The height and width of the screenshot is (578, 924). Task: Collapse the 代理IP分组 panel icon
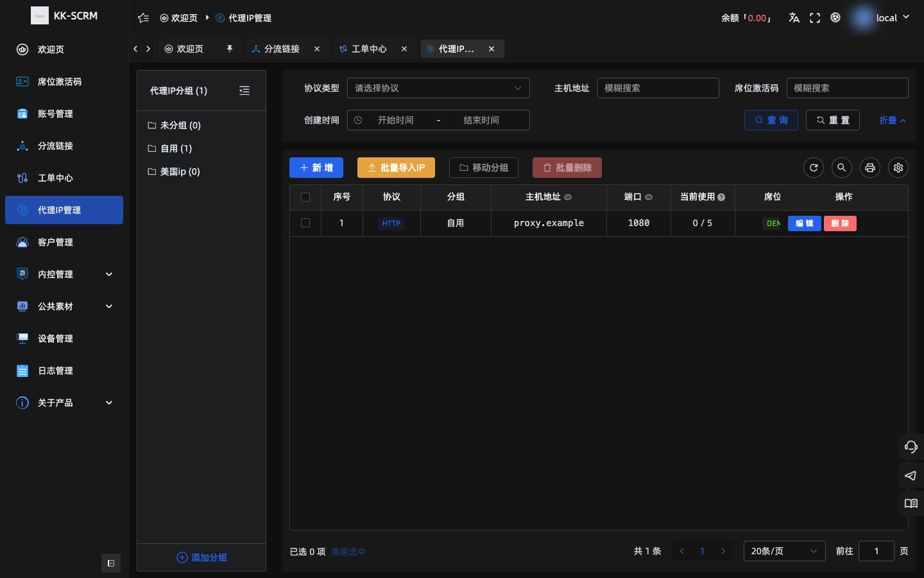pyautogui.click(x=244, y=91)
